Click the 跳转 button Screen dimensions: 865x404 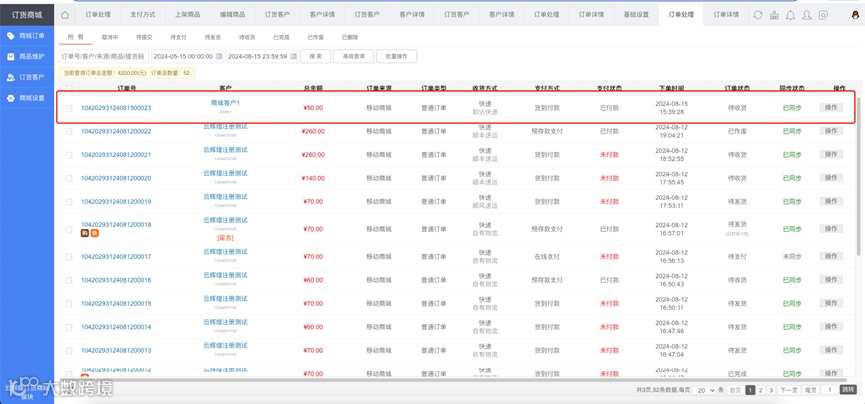tap(848, 390)
